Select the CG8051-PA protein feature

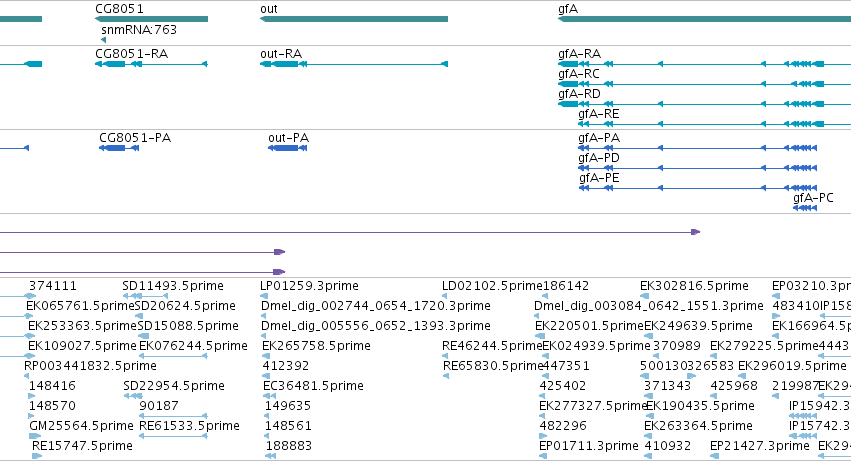click(x=119, y=148)
